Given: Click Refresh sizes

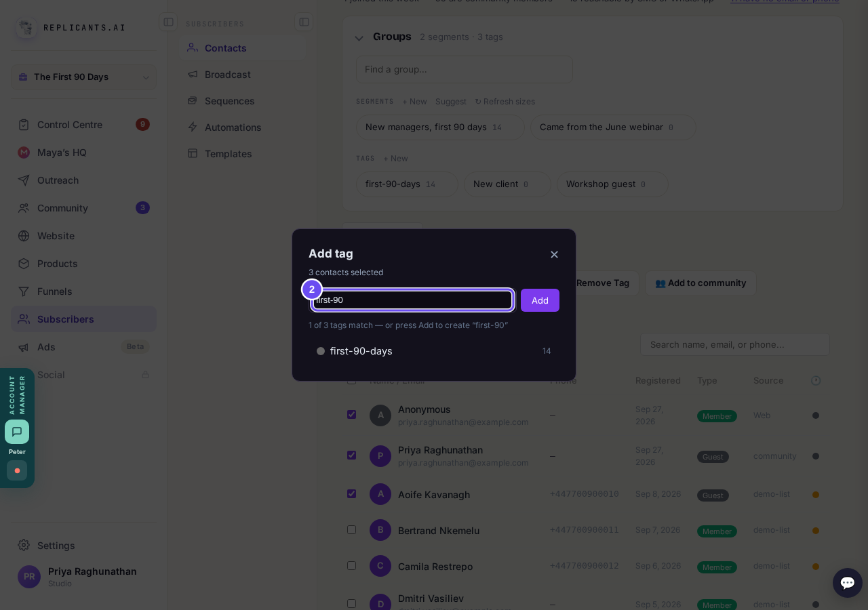Looking at the screenshot, I should coord(505,102).
